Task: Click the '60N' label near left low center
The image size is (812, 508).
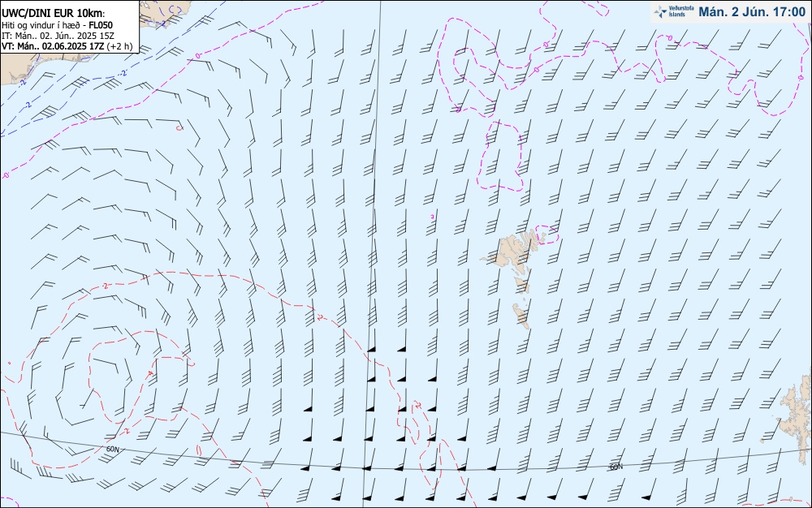Action: tap(112, 450)
